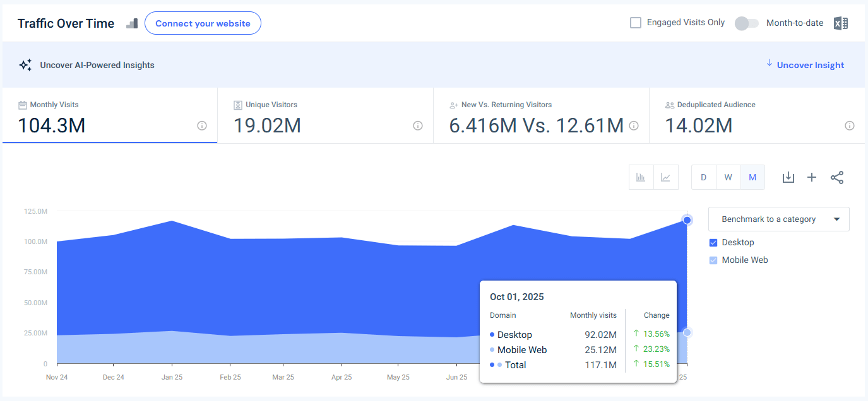Click the AI insights sparkle icon

click(x=25, y=64)
